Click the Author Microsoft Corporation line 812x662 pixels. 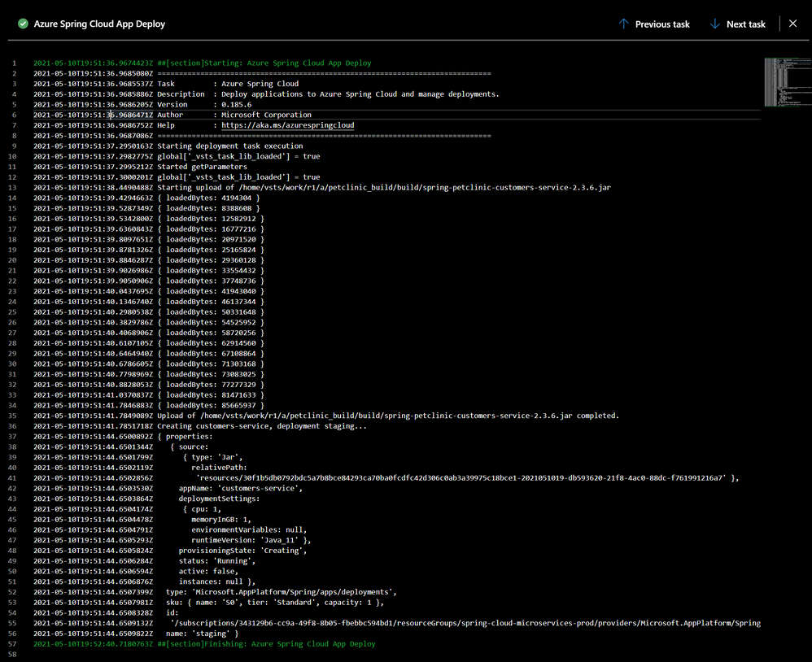203,115
